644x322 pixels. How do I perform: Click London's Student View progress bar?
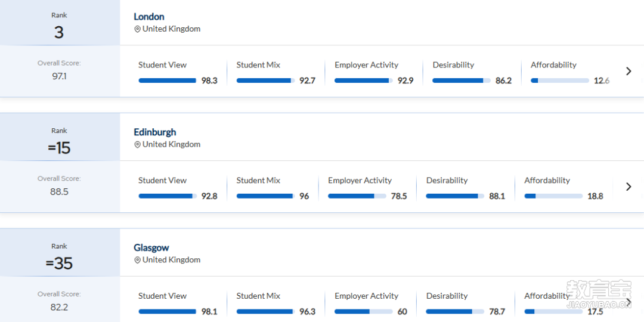(168, 80)
